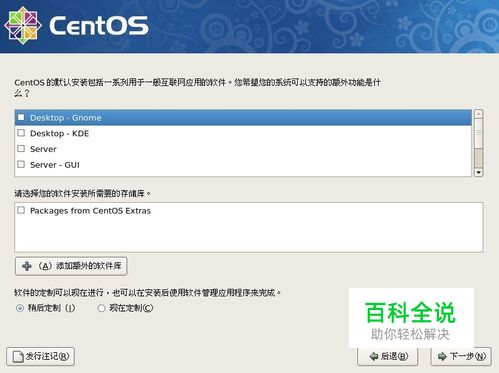The width and height of the screenshot is (499, 373).
Task: Check the Desktop - Gnome checkbox
Action: click(21, 117)
